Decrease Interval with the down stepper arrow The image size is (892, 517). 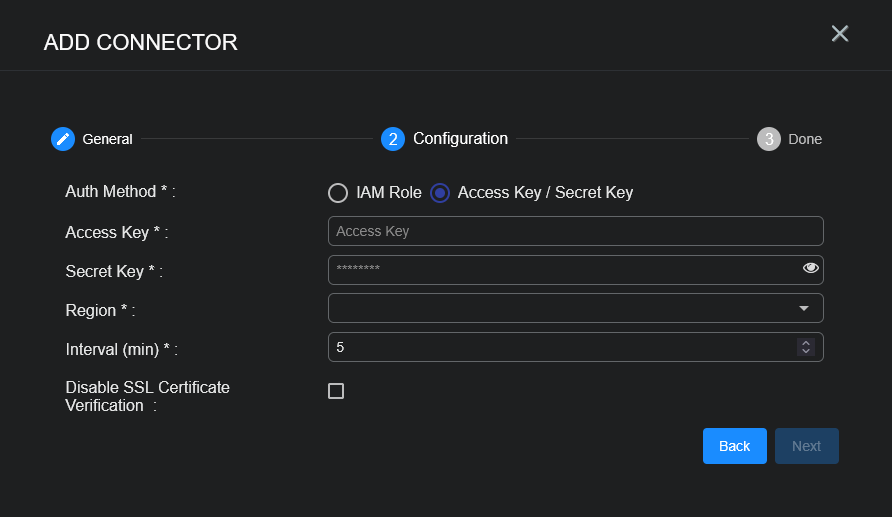pyautogui.click(x=805, y=351)
